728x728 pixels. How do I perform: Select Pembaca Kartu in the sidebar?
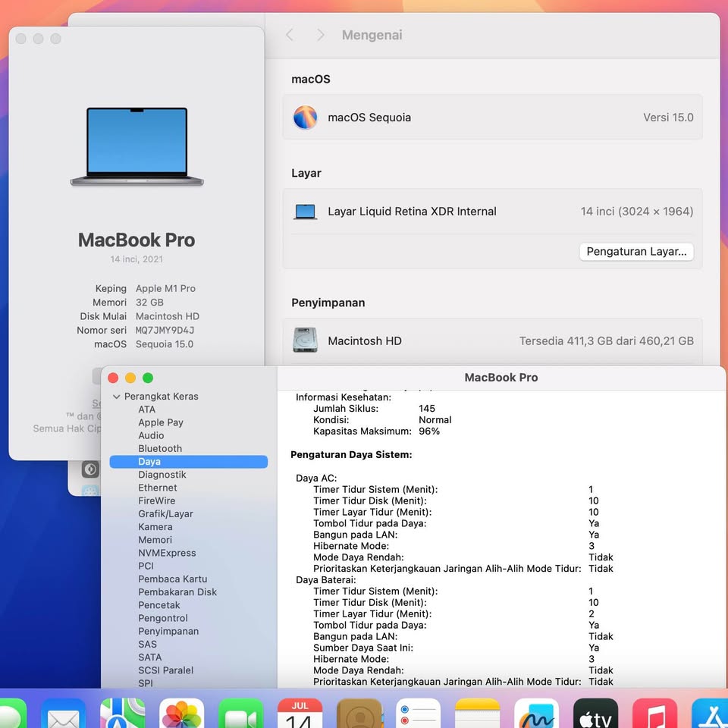pyautogui.click(x=172, y=579)
